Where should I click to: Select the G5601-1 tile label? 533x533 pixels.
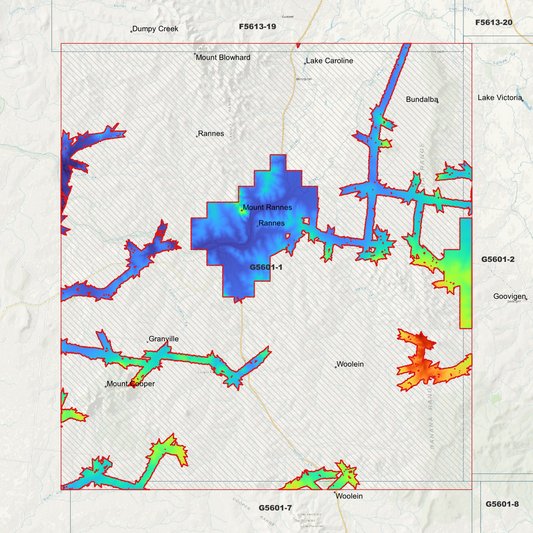tap(266, 267)
